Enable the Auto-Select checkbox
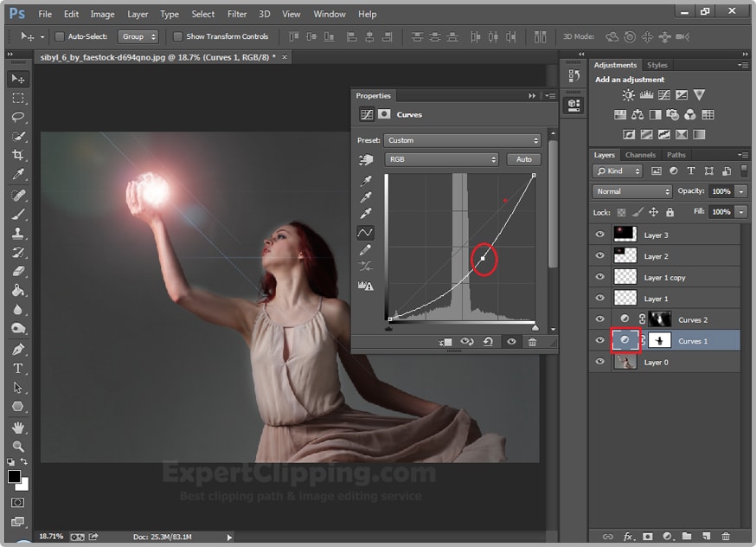The image size is (756, 547). click(x=60, y=37)
